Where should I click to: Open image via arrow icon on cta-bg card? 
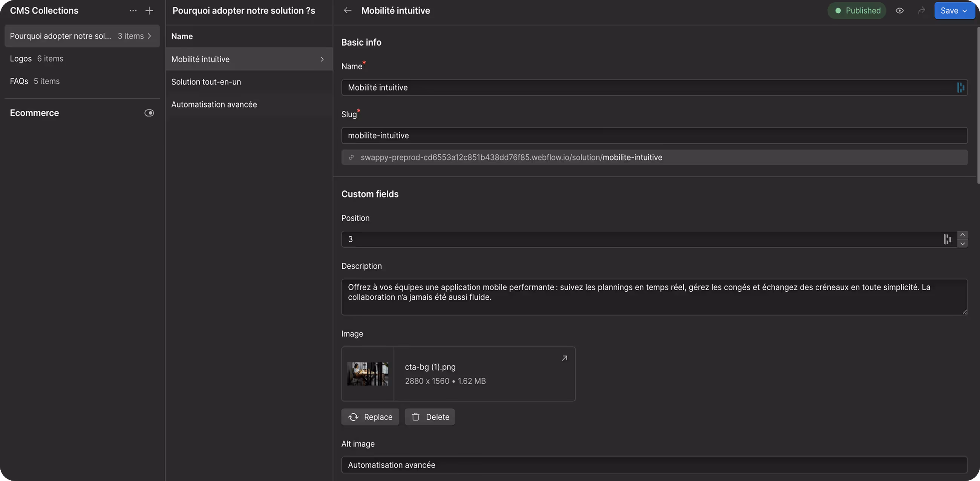click(x=565, y=358)
